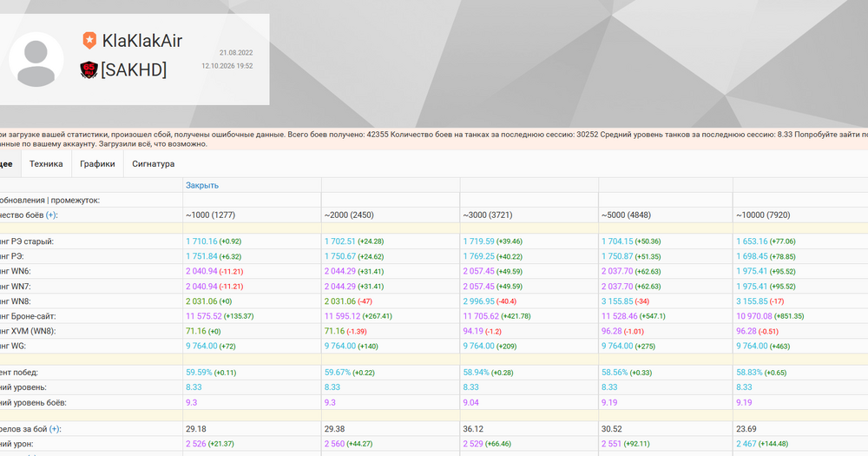This screenshot has height=456, width=868.
Task: Click the win rate 58.94%
Action: point(476,373)
